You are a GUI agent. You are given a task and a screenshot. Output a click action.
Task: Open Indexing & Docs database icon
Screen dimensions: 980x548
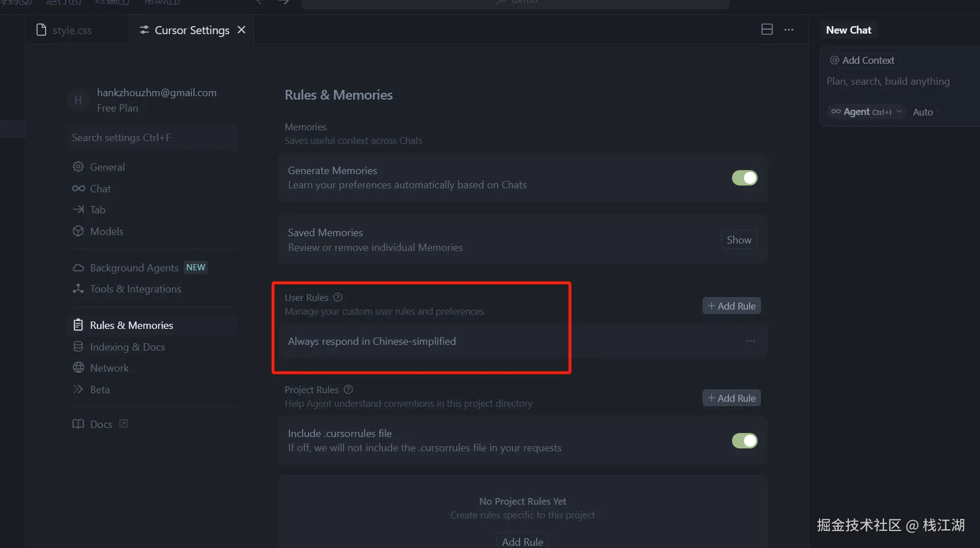78,347
